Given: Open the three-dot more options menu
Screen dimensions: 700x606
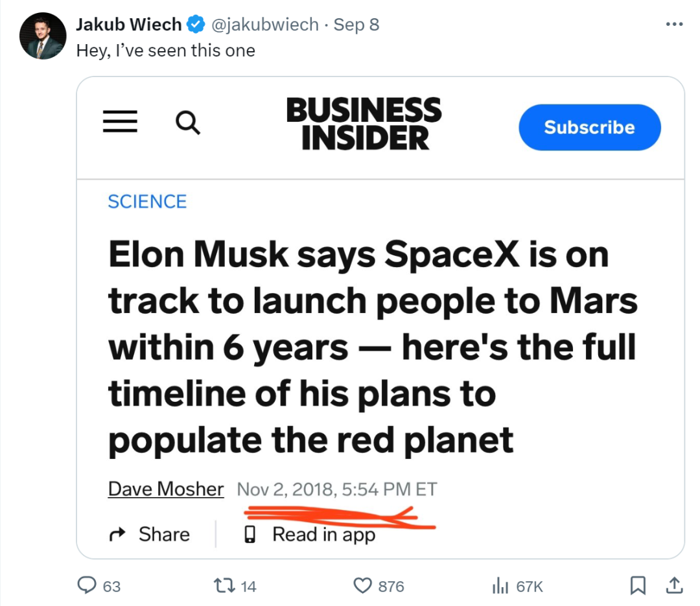Looking at the screenshot, I should (674, 25).
